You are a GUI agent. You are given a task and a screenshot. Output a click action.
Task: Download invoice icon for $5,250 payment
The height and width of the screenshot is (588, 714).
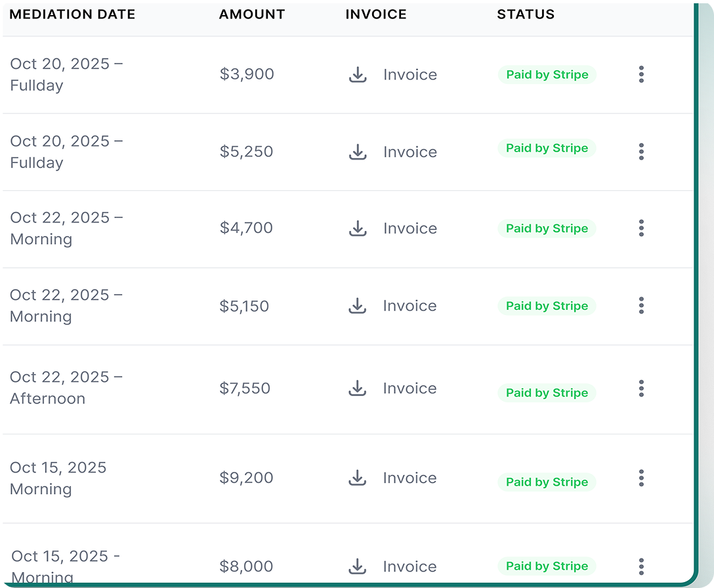(358, 152)
